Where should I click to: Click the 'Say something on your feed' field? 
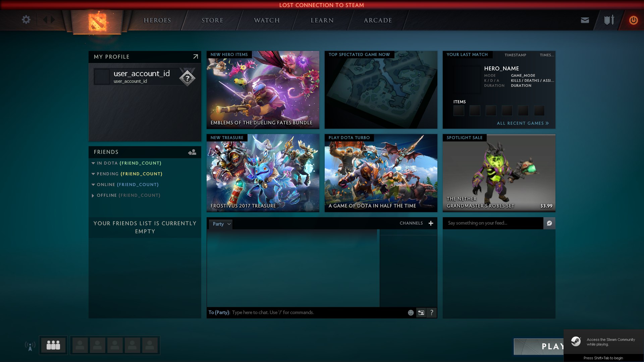point(493,223)
